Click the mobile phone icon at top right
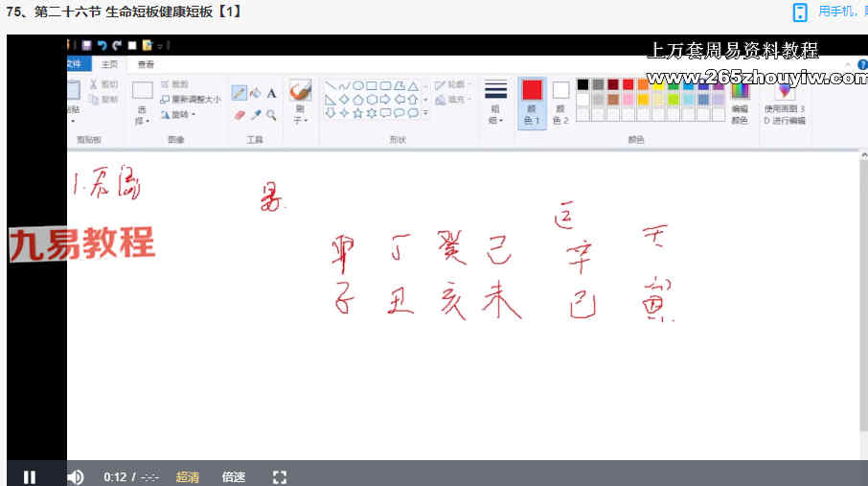 (800, 12)
